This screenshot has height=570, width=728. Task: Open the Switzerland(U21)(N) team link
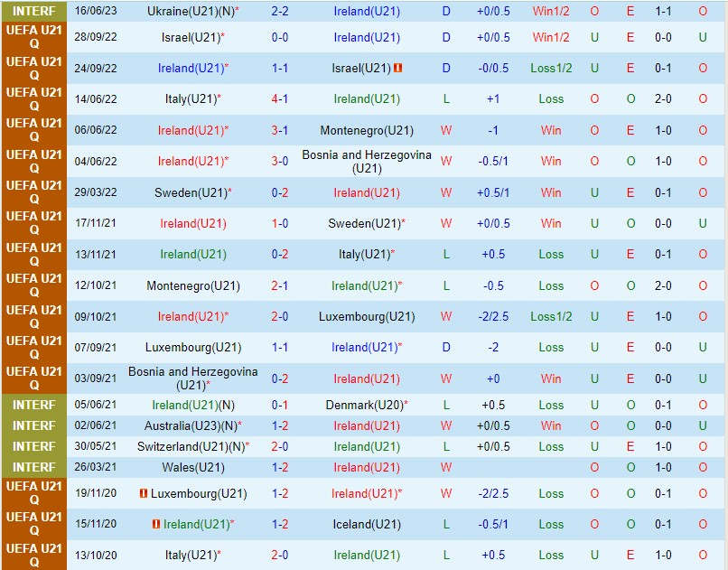(x=191, y=446)
